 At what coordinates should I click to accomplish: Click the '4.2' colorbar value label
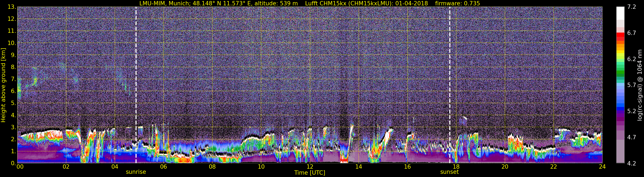[x=632, y=163]
